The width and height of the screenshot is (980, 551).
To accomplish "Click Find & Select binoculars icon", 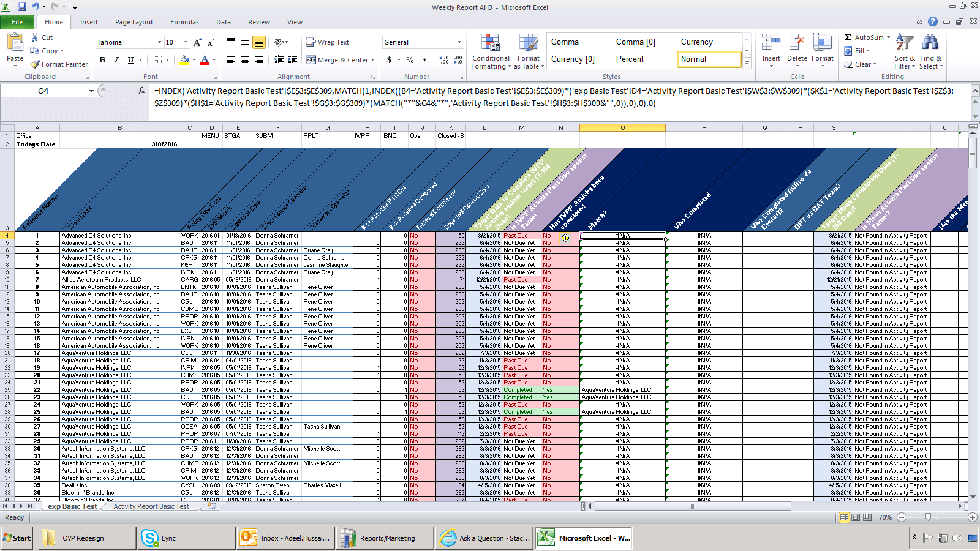I will click(930, 43).
